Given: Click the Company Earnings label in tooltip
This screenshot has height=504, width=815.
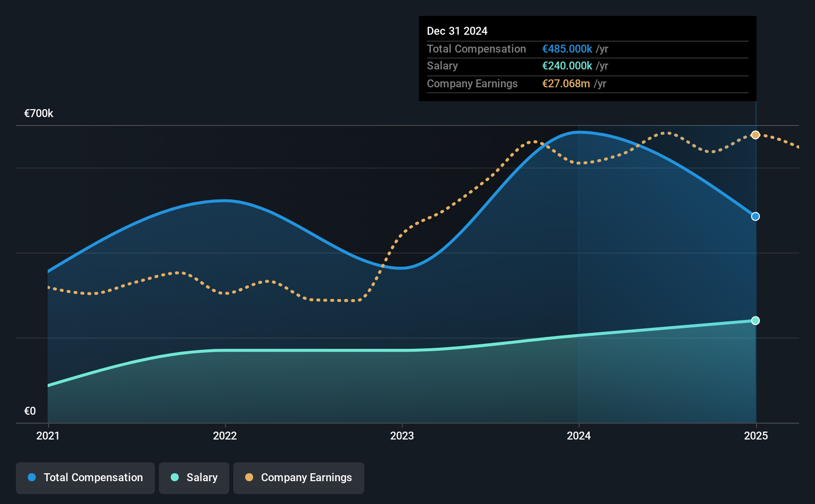Looking at the screenshot, I should (x=472, y=83).
